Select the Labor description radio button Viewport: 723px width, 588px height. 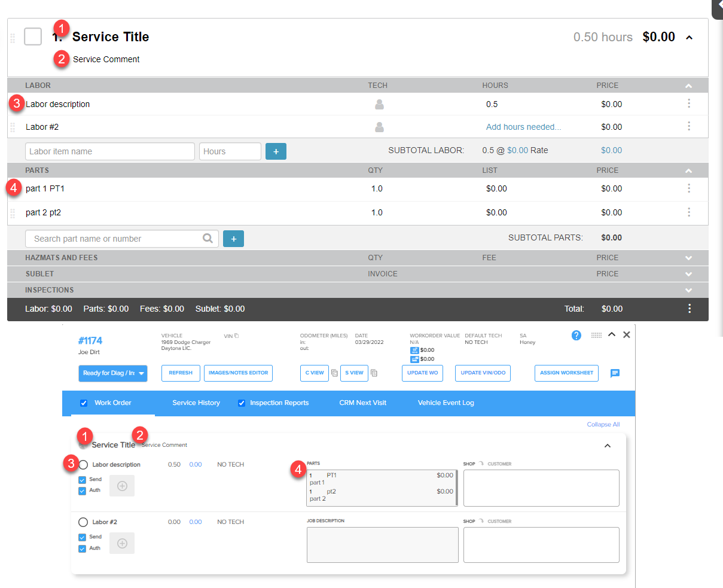[x=83, y=465]
